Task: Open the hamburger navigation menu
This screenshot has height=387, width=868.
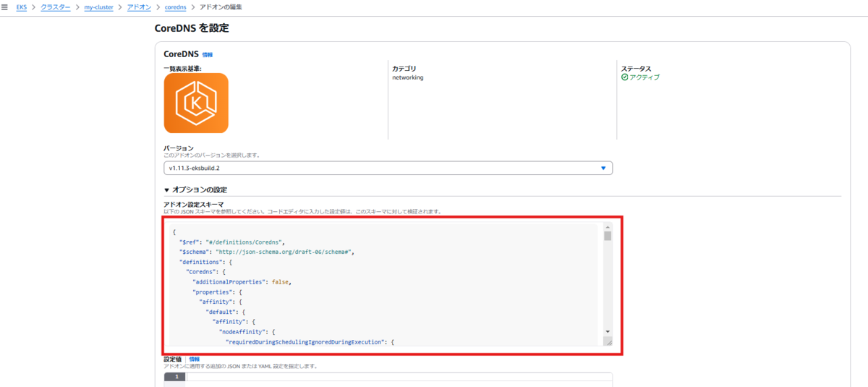Action: (x=6, y=7)
